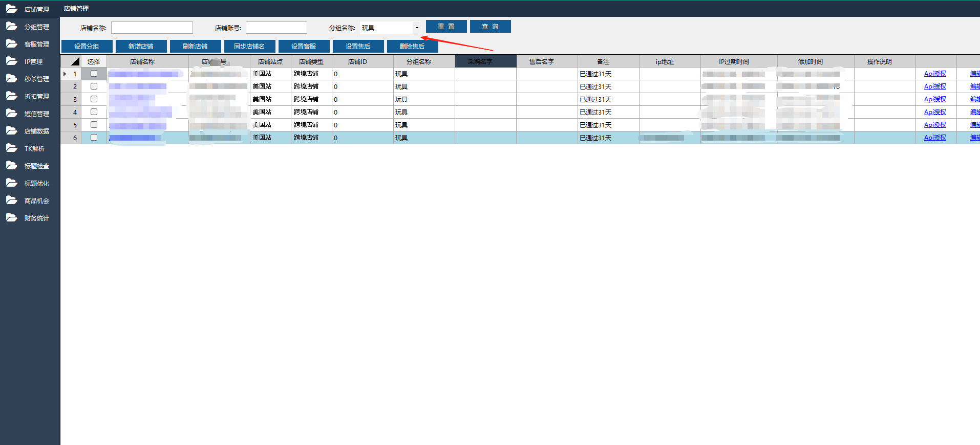Image resolution: width=980 pixels, height=445 pixels.
Task: Click the folder icon next to TK解析
Action: (11, 148)
